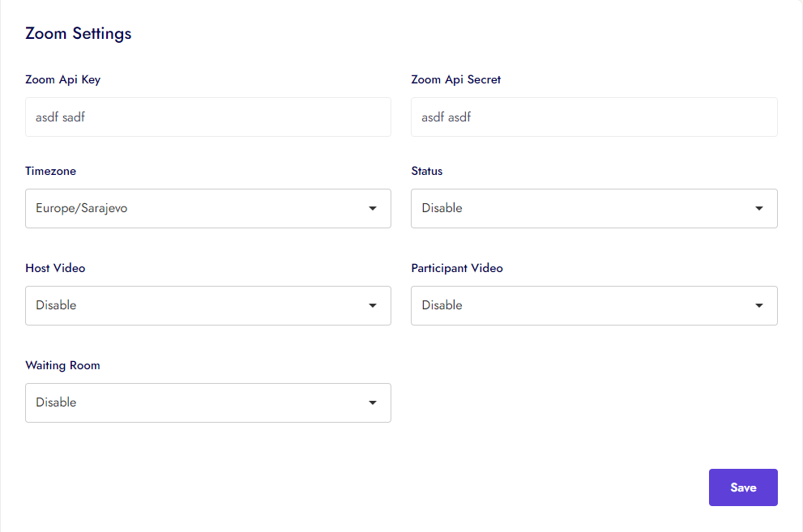Click the Timezone dropdown caret arrow
This screenshot has width=803, height=532.
373,209
